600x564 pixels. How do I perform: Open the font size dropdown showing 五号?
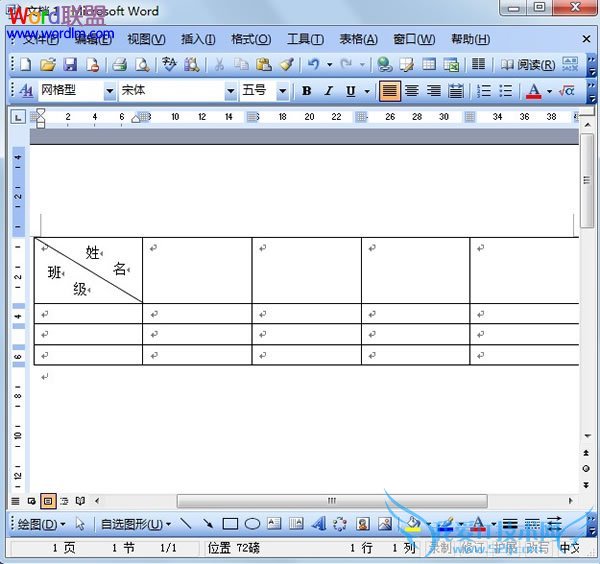click(x=282, y=91)
